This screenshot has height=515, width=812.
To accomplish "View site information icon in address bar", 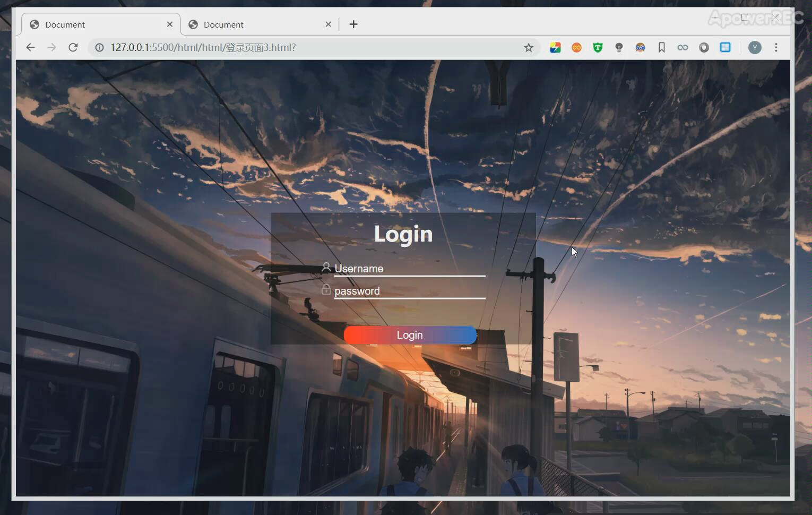I will click(x=99, y=47).
